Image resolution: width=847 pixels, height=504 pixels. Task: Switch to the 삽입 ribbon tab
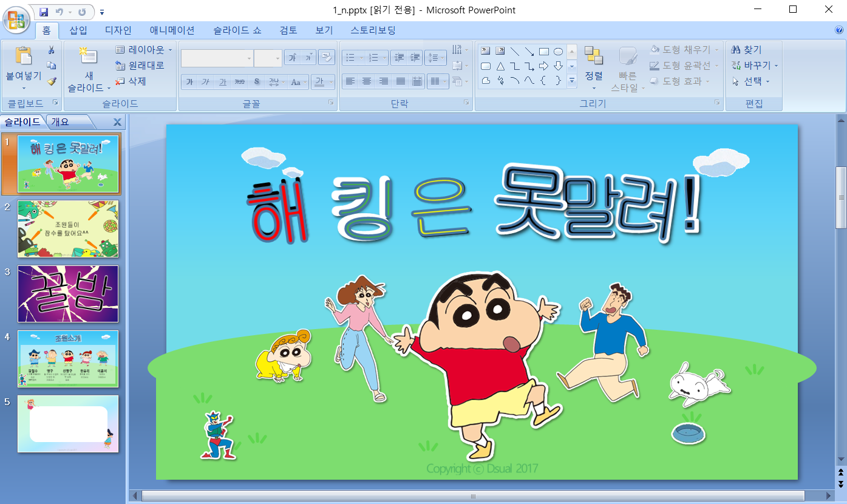(x=78, y=30)
